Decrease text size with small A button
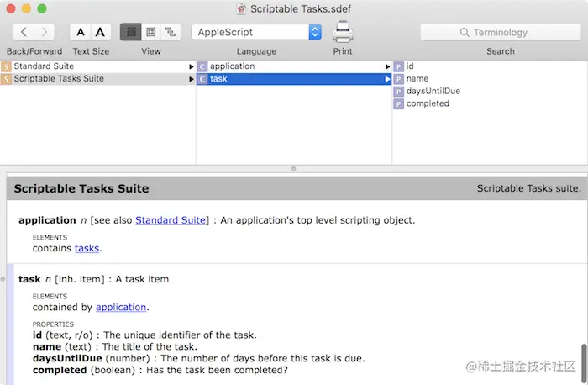 (x=81, y=32)
